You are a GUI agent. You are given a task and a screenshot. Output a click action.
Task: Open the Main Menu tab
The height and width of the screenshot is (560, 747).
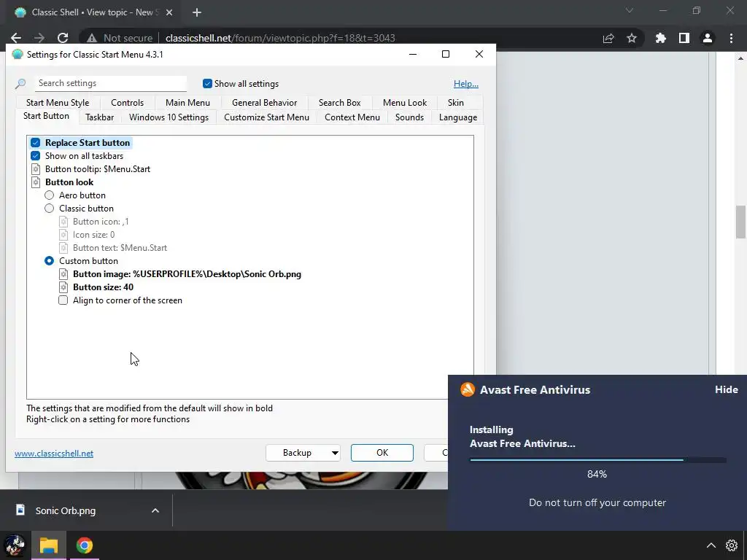point(187,103)
